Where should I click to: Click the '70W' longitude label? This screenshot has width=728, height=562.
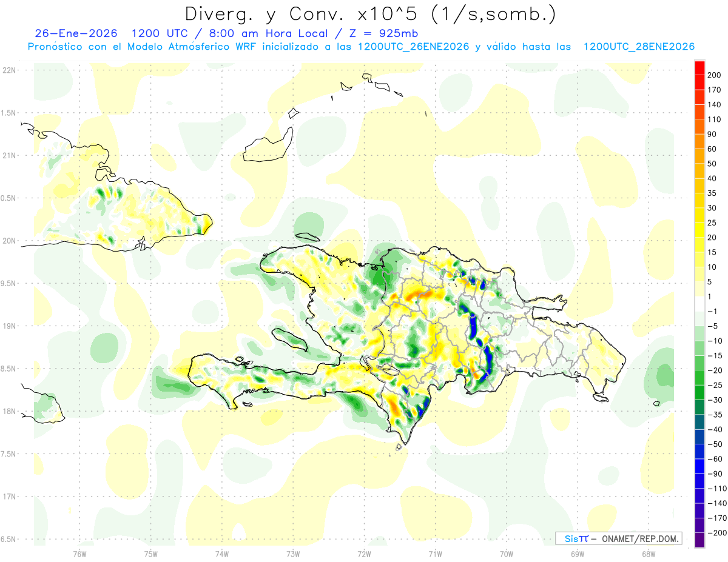pyautogui.click(x=506, y=554)
